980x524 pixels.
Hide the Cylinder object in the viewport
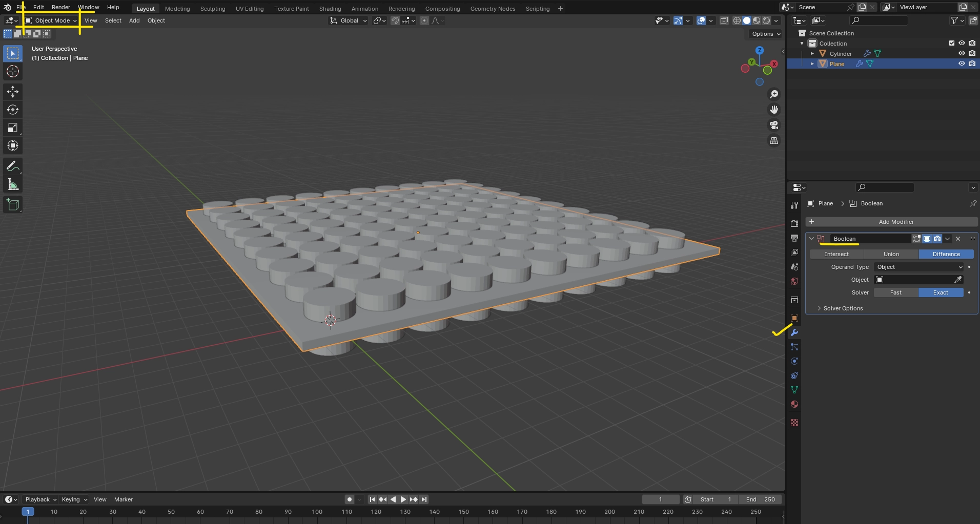pyautogui.click(x=962, y=53)
